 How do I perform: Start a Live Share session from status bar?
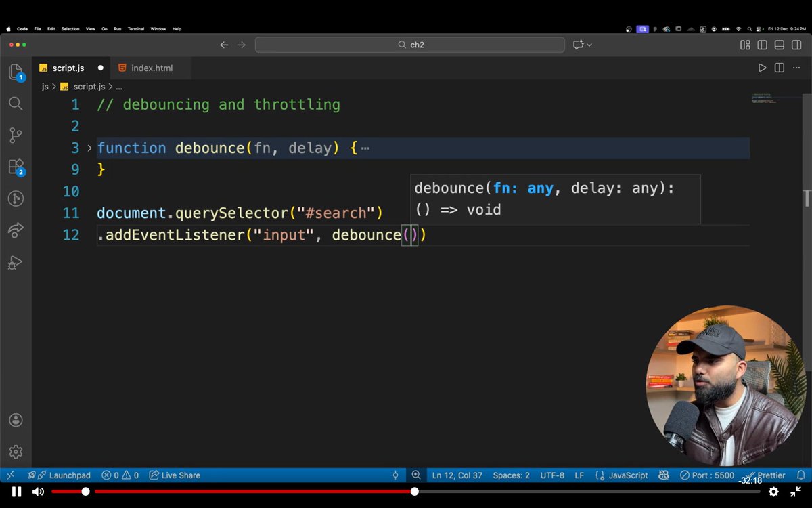click(175, 475)
